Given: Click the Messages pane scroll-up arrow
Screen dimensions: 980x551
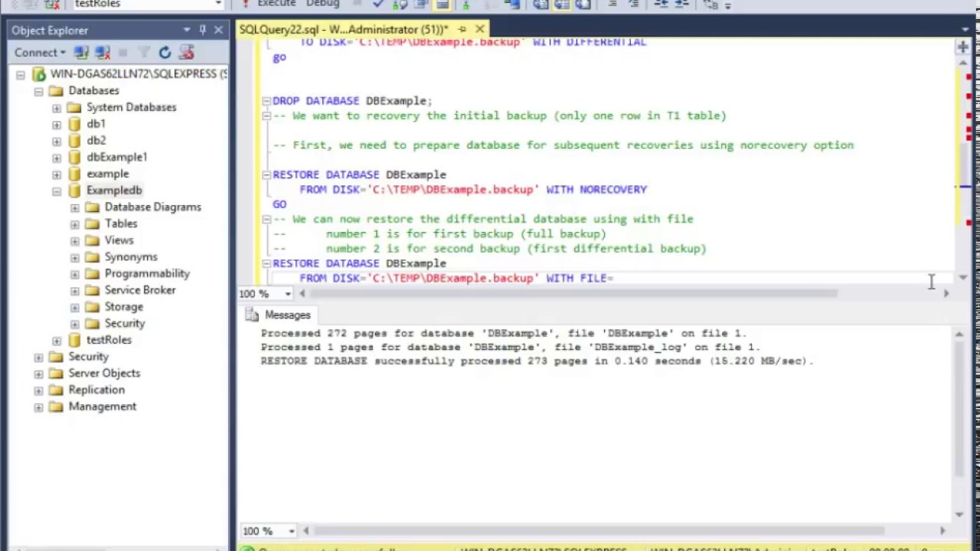Looking at the screenshot, I should pos(959,334).
